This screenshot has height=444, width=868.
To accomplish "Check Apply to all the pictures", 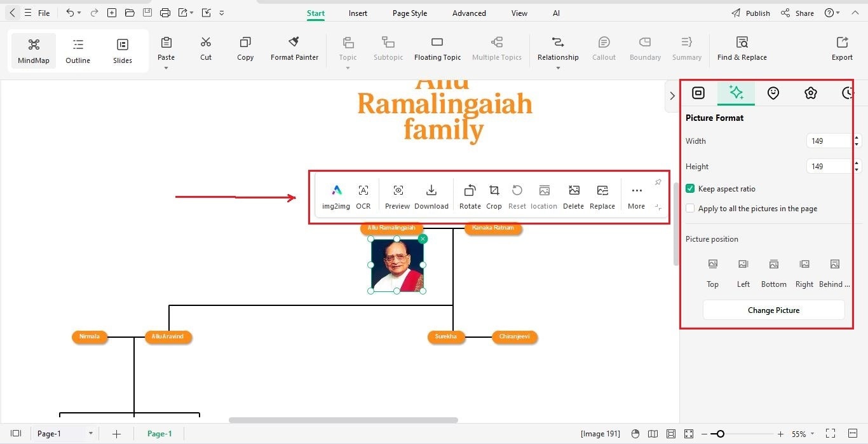I will click(690, 209).
